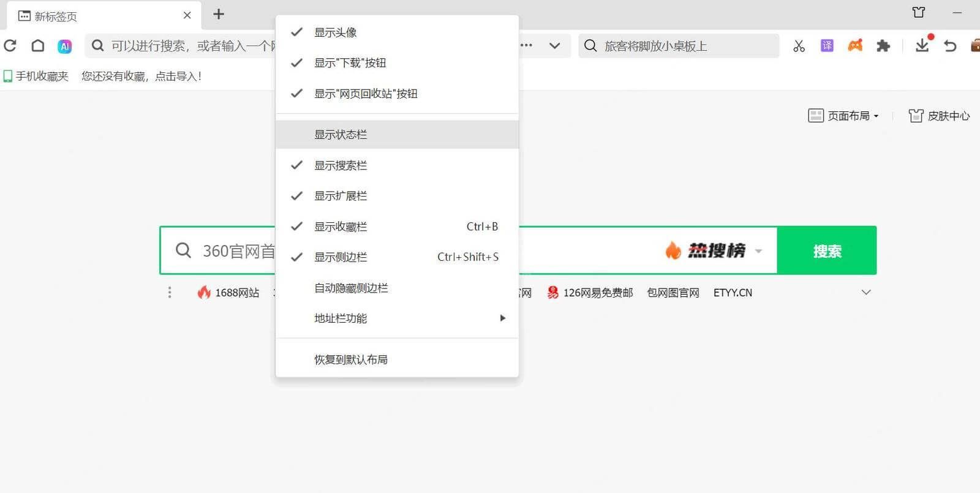Toggle 显示扩展栏 option
This screenshot has width=980, height=493.
pos(397,196)
